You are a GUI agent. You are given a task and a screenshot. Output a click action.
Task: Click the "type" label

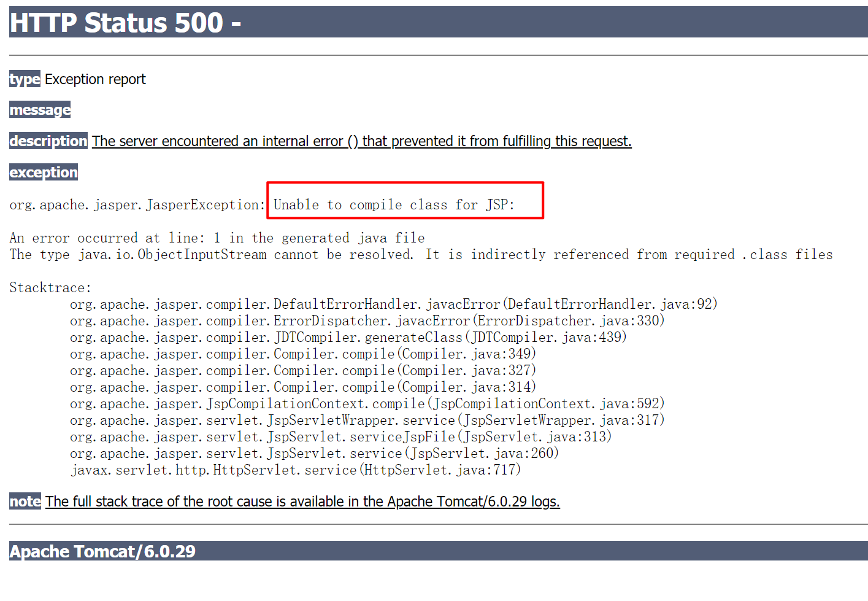tap(25, 79)
